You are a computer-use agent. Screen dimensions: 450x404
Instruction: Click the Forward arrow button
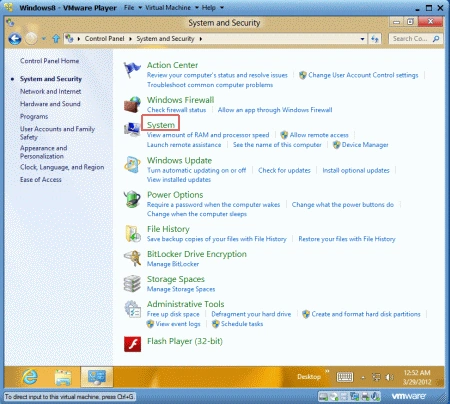point(31,39)
